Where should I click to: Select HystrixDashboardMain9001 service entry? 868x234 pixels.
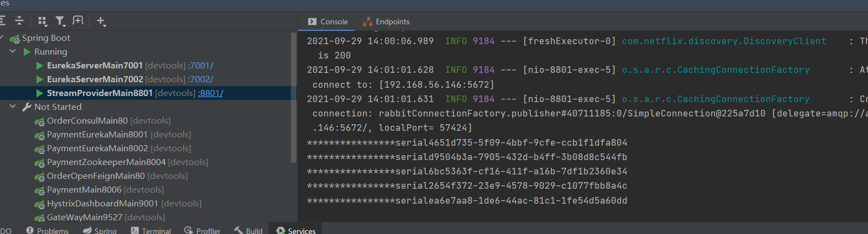(x=102, y=204)
